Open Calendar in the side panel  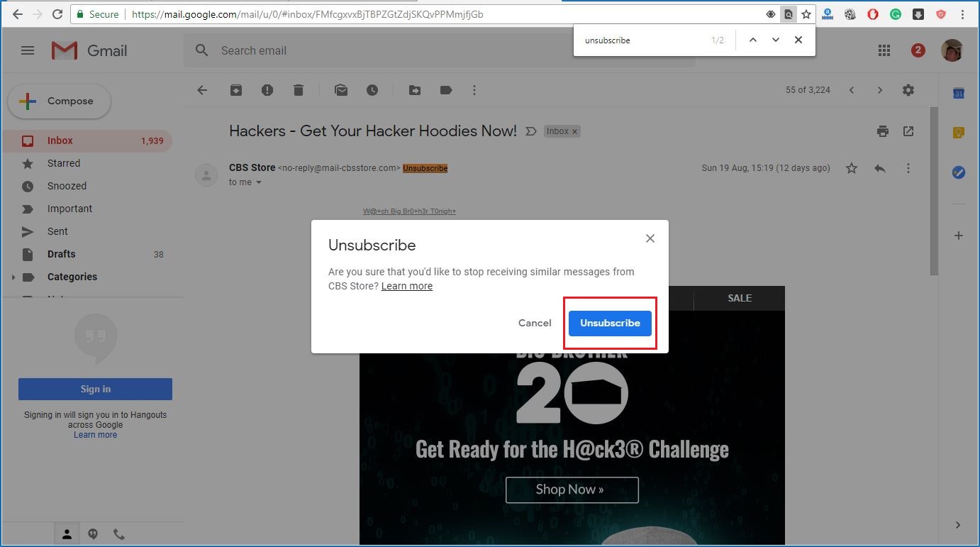(x=959, y=94)
